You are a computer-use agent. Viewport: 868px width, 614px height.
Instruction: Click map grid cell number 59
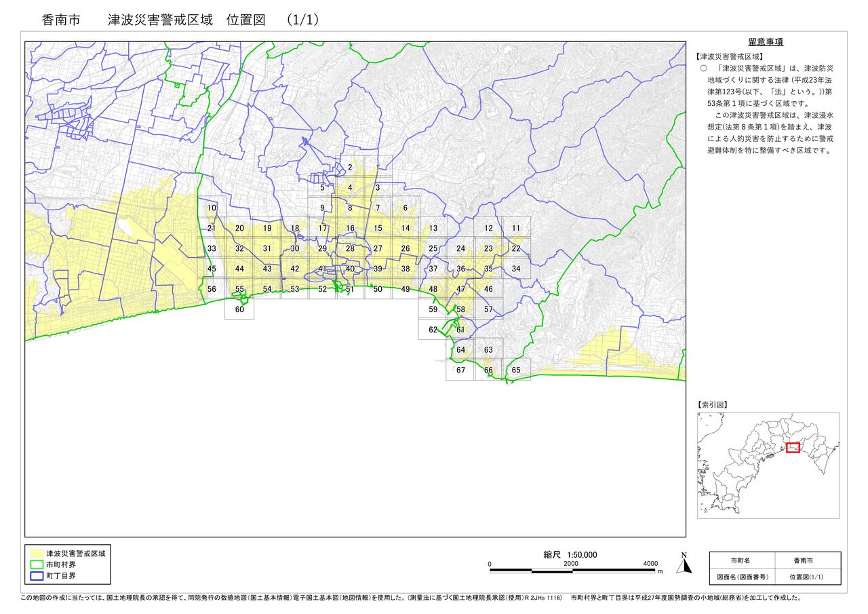point(433,309)
